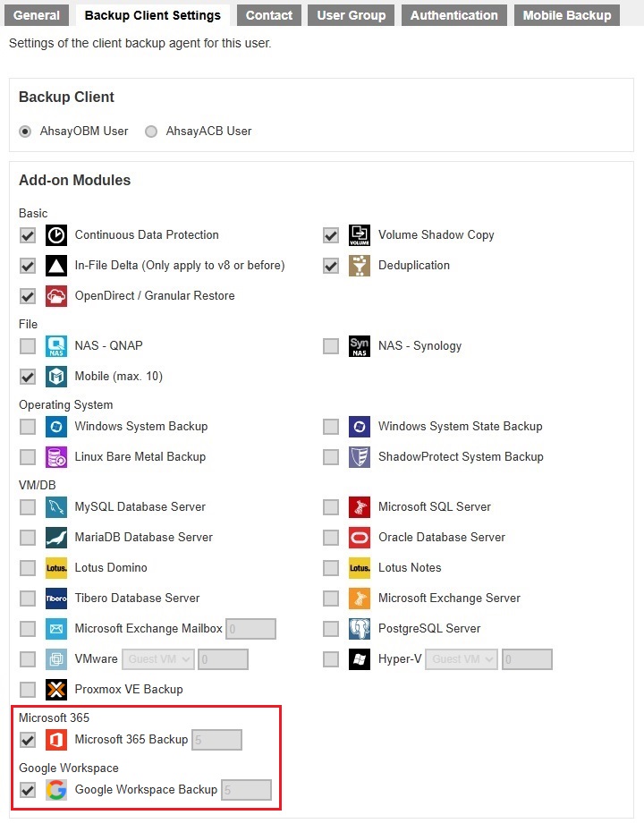Go to the Contact tab

click(269, 15)
